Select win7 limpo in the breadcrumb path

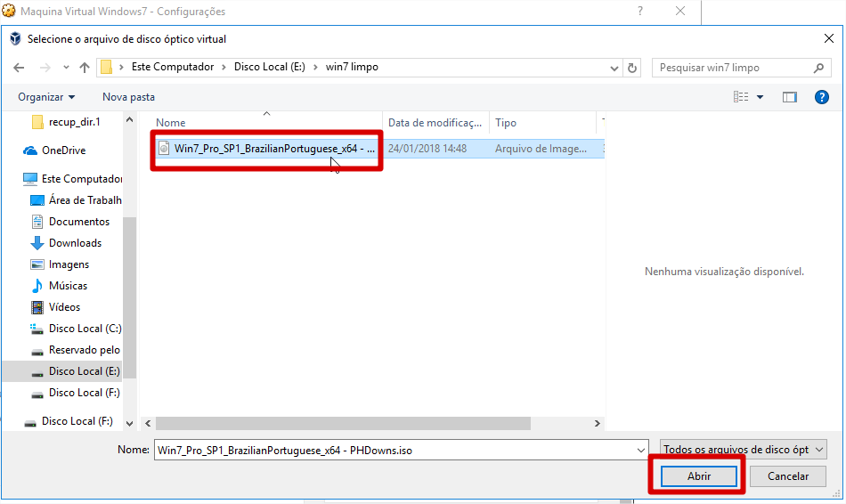[352, 67]
